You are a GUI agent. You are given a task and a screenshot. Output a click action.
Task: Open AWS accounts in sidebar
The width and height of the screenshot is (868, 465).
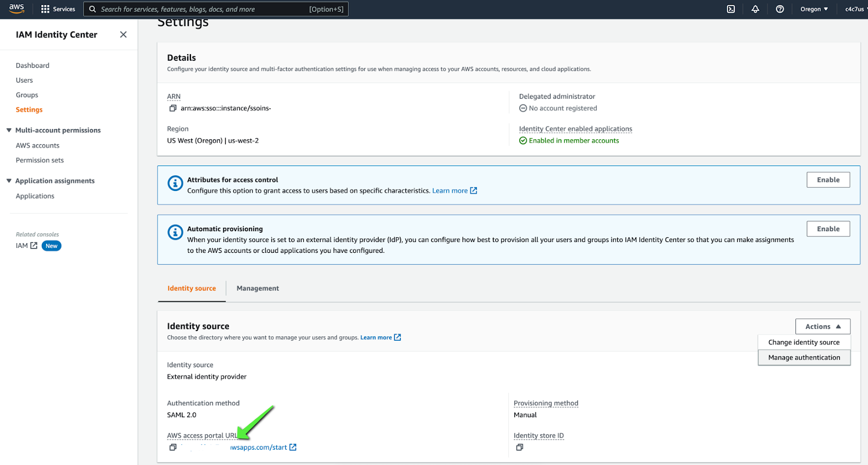tap(37, 145)
